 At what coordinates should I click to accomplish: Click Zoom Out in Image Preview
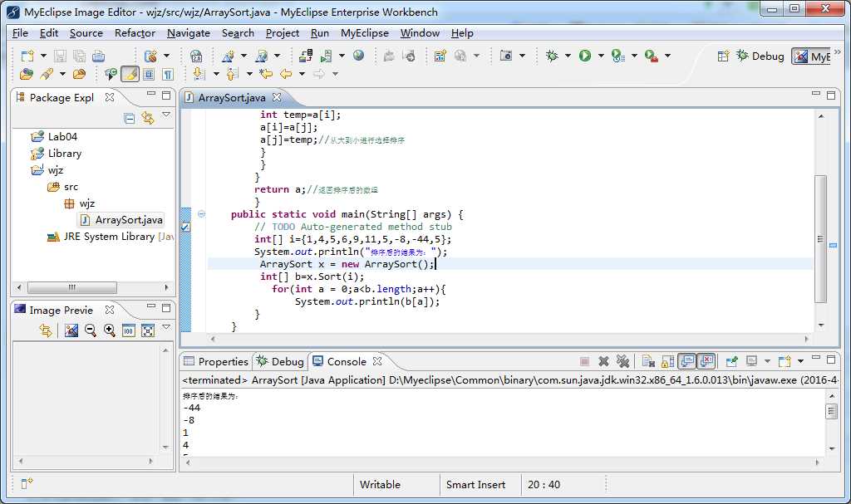91,330
